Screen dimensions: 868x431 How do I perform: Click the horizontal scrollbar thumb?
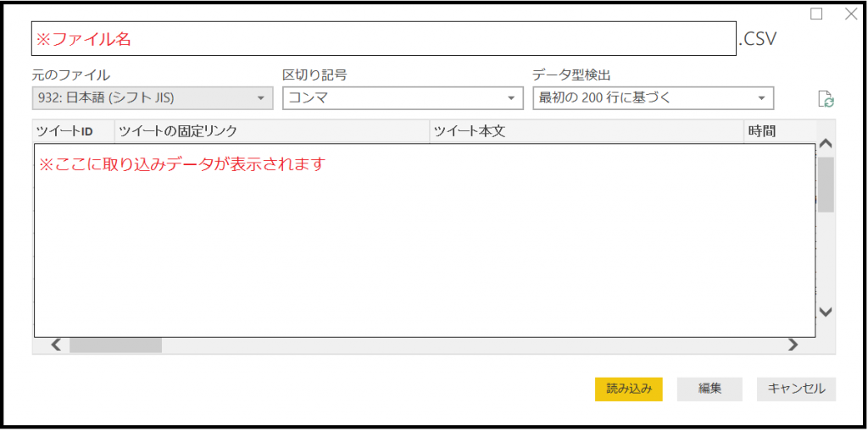115,345
